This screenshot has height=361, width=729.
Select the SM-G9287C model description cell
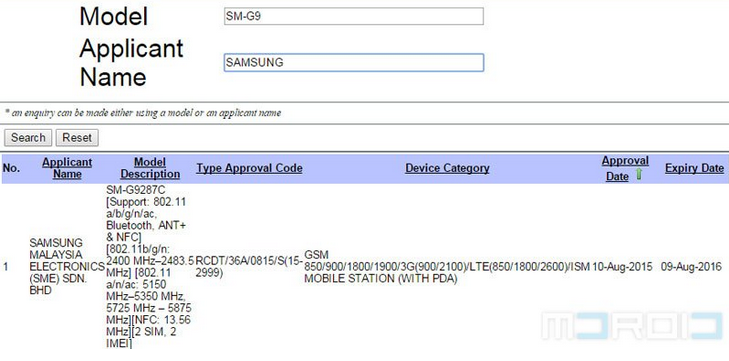[x=150, y=267]
